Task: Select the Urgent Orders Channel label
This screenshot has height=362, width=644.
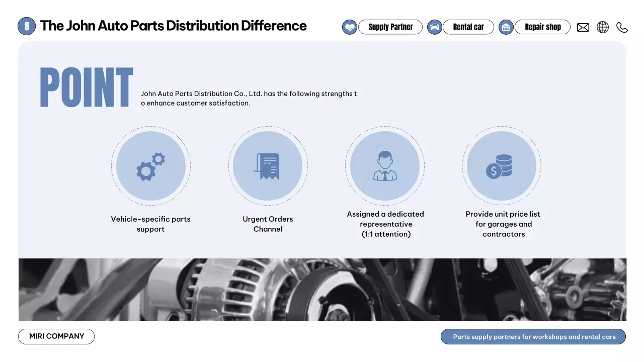Action: [x=268, y=224]
